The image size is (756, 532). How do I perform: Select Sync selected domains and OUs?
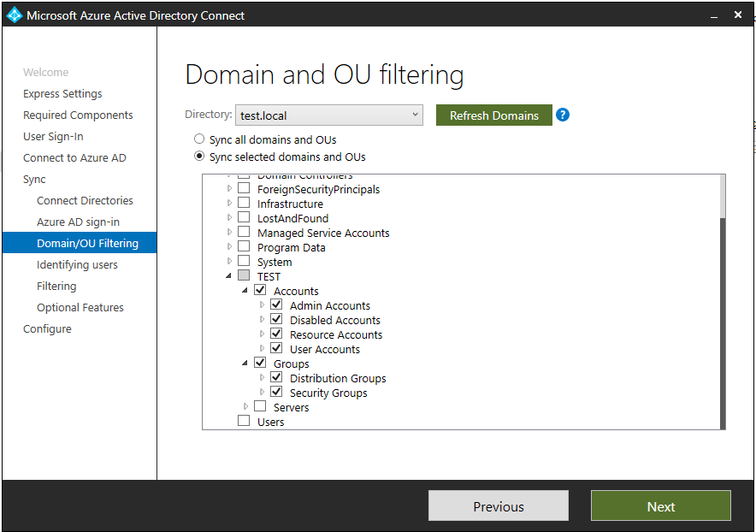(199, 157)
